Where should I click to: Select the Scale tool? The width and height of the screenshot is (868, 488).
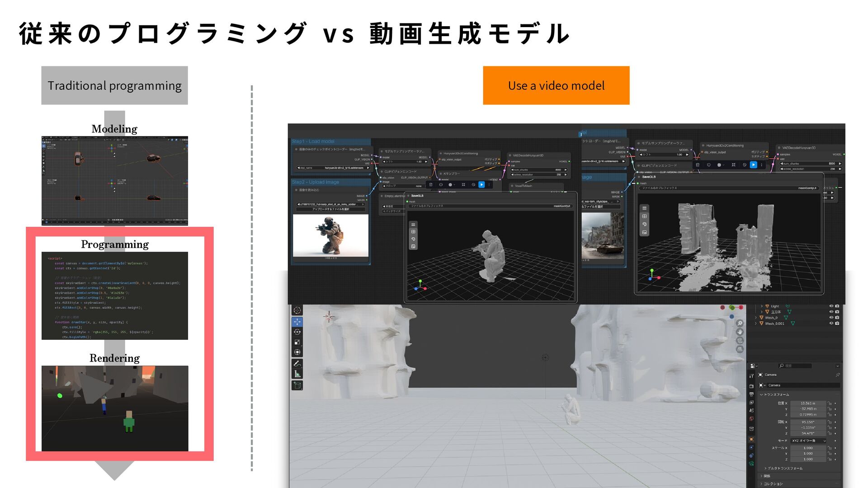tap(297, 342)
